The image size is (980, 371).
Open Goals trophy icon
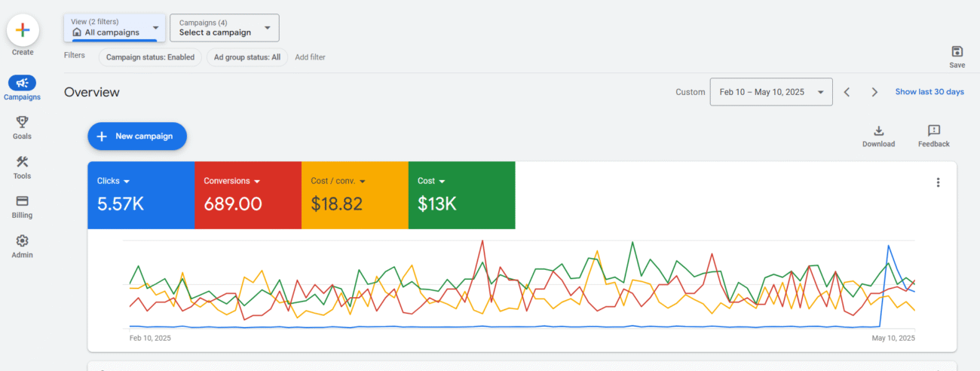pyautogui.click(x=22, y=122)
